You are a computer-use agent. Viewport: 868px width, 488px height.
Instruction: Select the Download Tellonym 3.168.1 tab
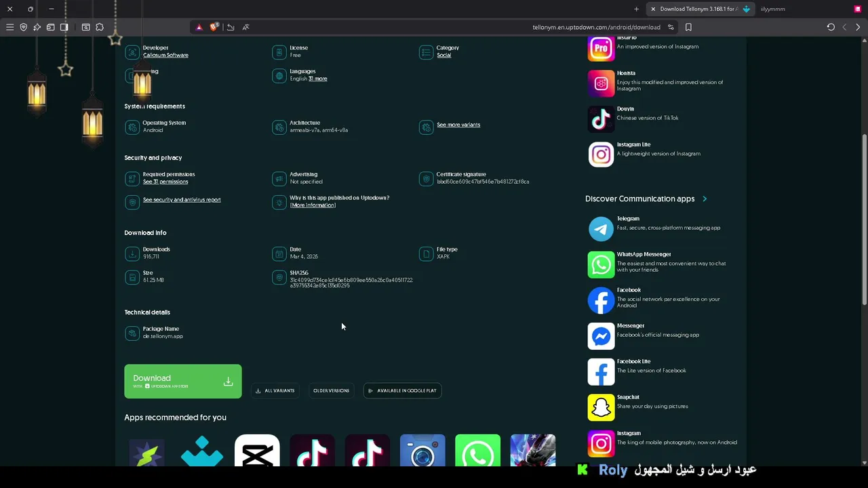700,9
